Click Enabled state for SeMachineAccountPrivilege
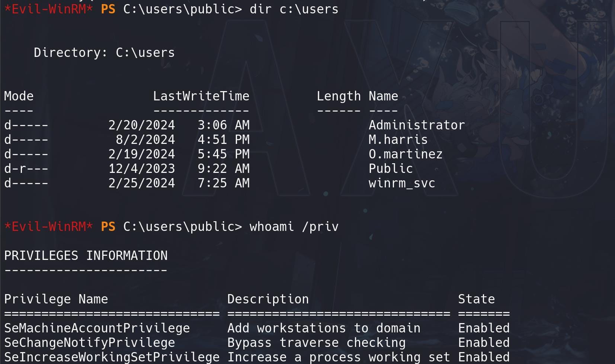The width and height of the screenshot is (615, 364). [484, 328]
